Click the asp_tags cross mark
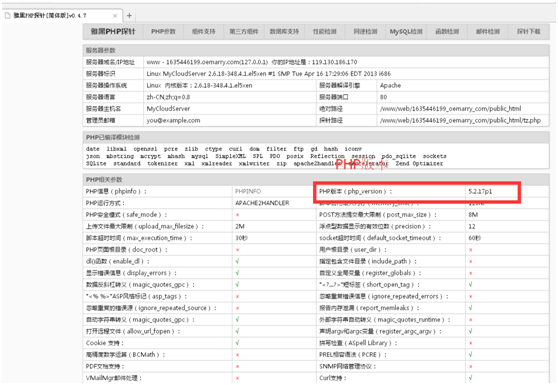The width and height of the screenshot is (558, 385). tap(237, 297)
